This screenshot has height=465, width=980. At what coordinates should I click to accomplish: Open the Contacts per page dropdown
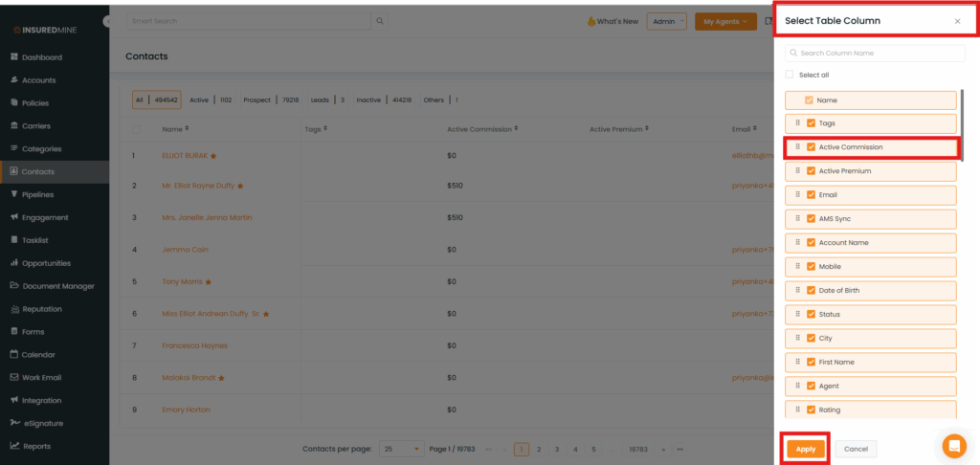(x=402, y=448)
